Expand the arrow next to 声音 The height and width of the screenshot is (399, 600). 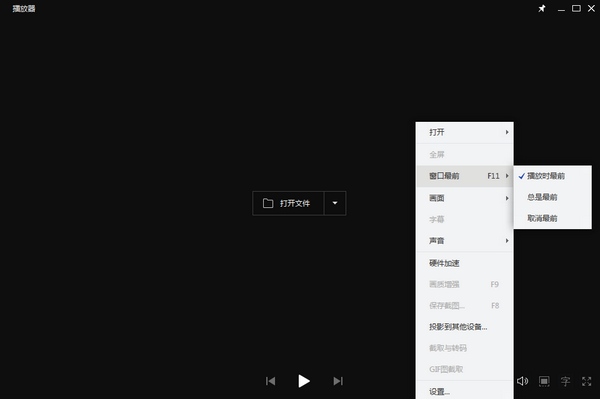(507, 241)
